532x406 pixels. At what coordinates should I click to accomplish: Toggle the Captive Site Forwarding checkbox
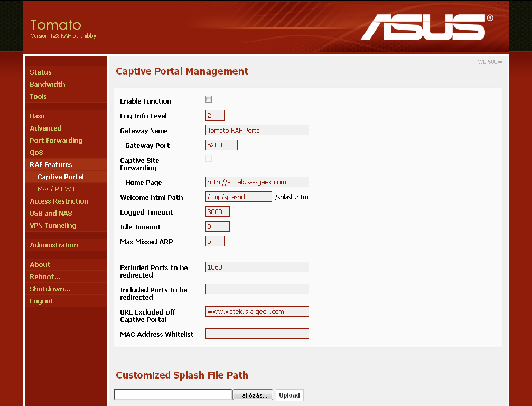coord(208,159)
